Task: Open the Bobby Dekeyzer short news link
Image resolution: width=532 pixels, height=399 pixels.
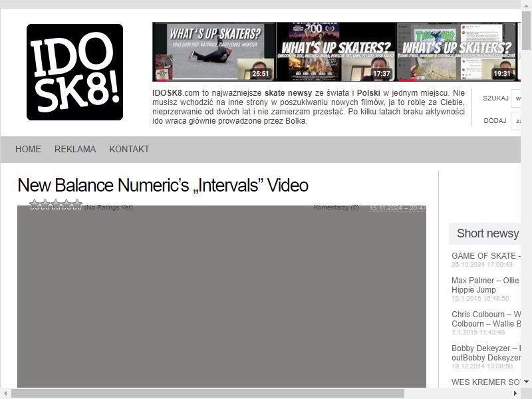Action: coord(486,353)
